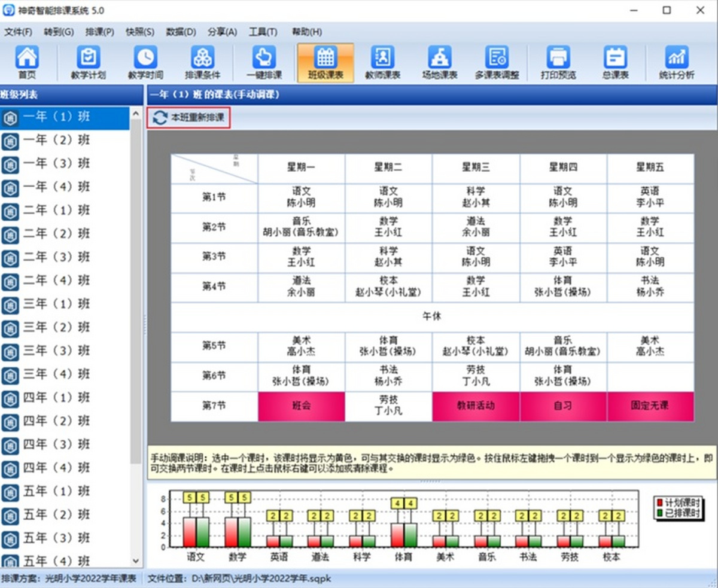Open the 统计分析 chart icon
Image resolution: width=718 pixels, height=588 pixels.
tap(677, 63)
